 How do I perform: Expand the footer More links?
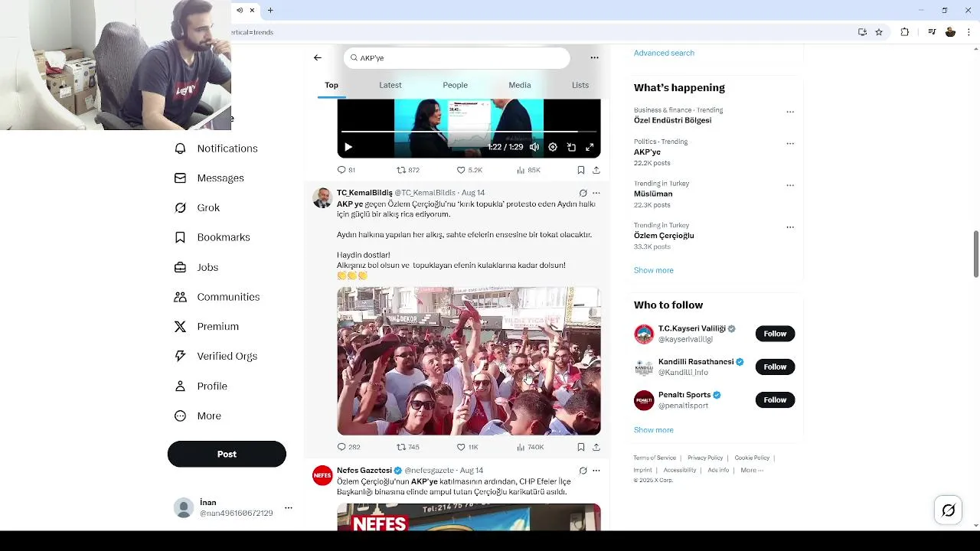[752, 470]
